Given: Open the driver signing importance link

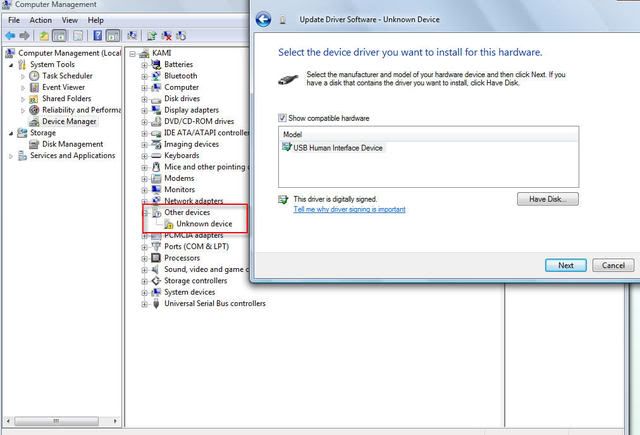Looking at the screenshot, I should (349, 210).
